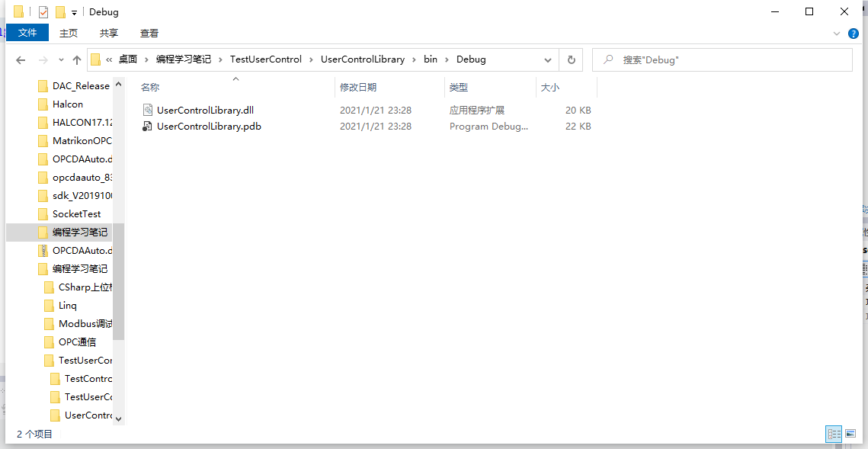Click 20 KB size of dll file
Viewport: 868px width, 449px height.
click(x=578, y=111)
